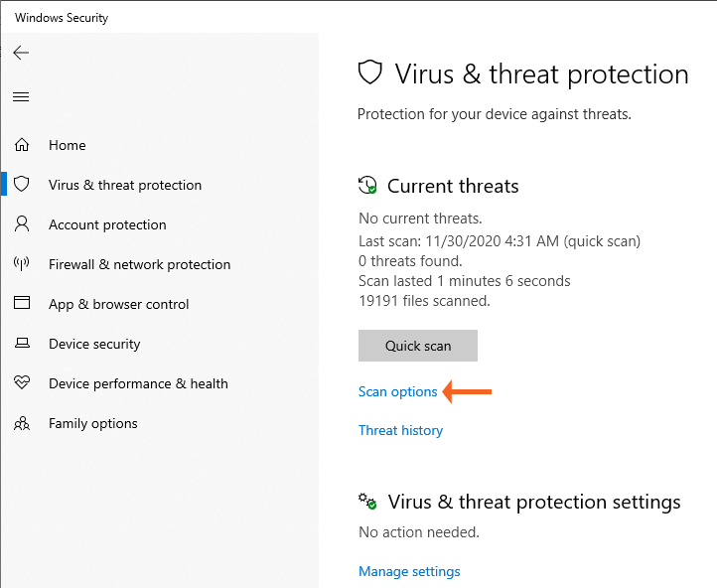Click the Device security laptop icon
Screen dimensions: 717x588
click(22, 344)
